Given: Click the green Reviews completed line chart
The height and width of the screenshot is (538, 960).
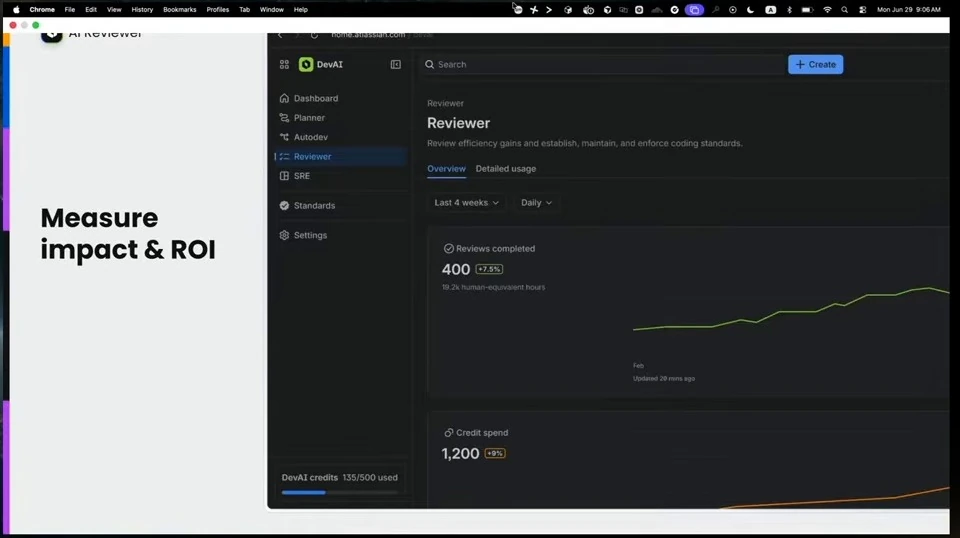Looking at the screenshot, I should click(790, 309).
